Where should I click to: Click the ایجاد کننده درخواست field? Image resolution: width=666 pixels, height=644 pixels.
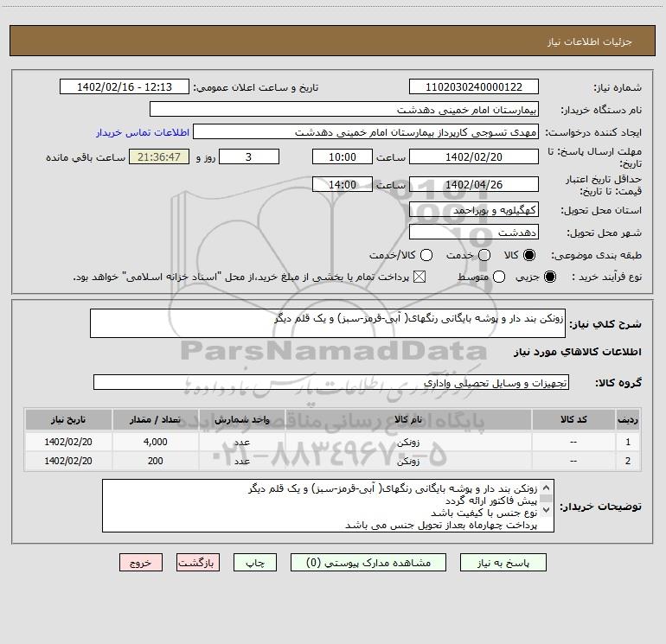pyautogui.click(x=366, y=132)
